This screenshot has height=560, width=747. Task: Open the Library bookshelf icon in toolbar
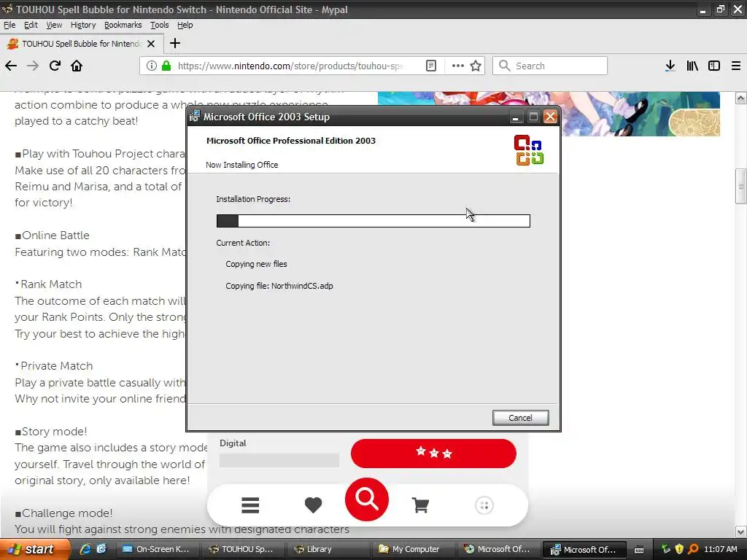tap(692, 66)
